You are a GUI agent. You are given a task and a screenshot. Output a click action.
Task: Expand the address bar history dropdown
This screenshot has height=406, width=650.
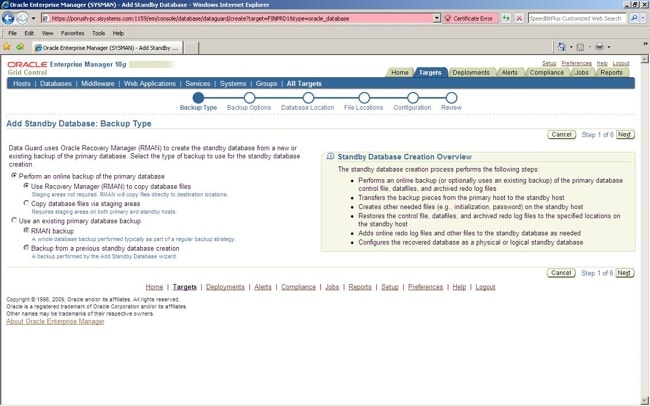click(x=437, y=18)
